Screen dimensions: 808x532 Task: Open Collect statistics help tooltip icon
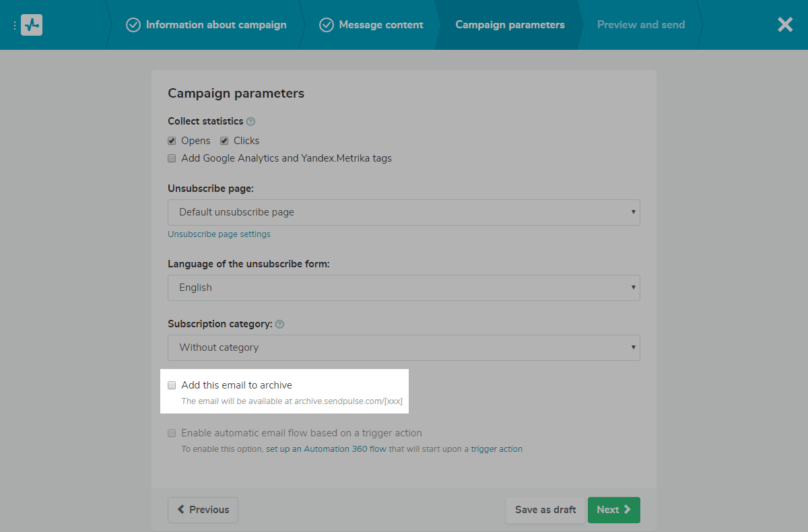tap(250, 122)
